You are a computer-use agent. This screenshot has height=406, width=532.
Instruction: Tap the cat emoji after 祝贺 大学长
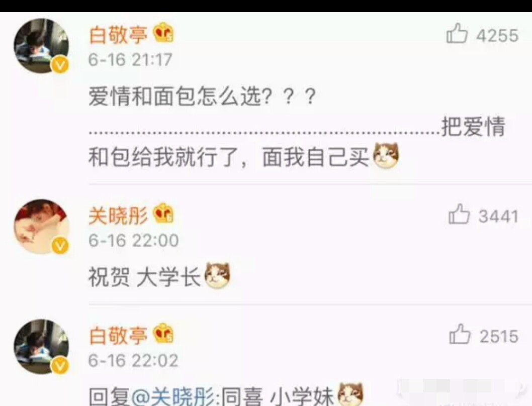click(x=218, y=276)
